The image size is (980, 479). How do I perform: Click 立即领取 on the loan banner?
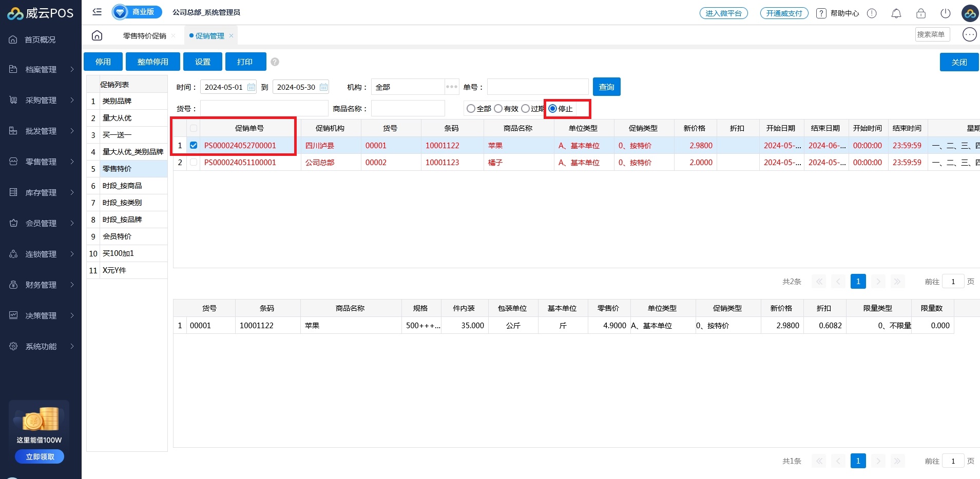[x=40, y=456]
